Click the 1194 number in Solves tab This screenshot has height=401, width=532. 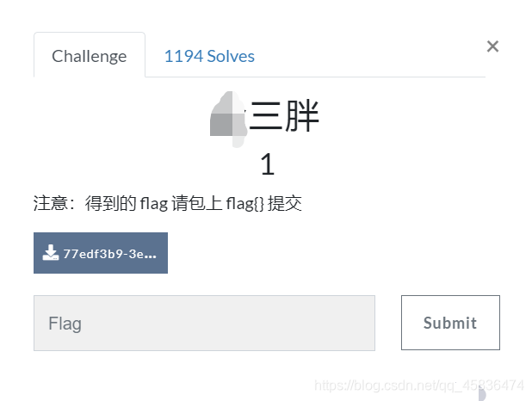click(x=183, y=56)
